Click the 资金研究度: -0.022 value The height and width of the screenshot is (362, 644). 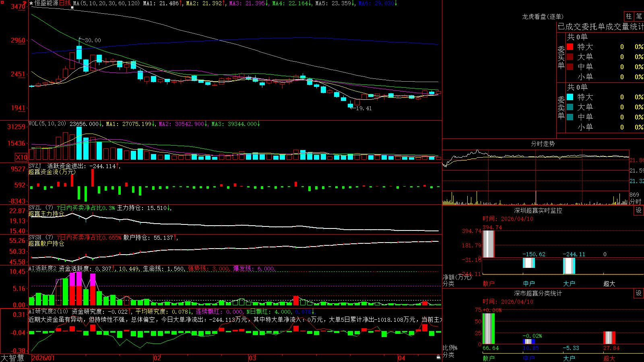pos(100,311)
